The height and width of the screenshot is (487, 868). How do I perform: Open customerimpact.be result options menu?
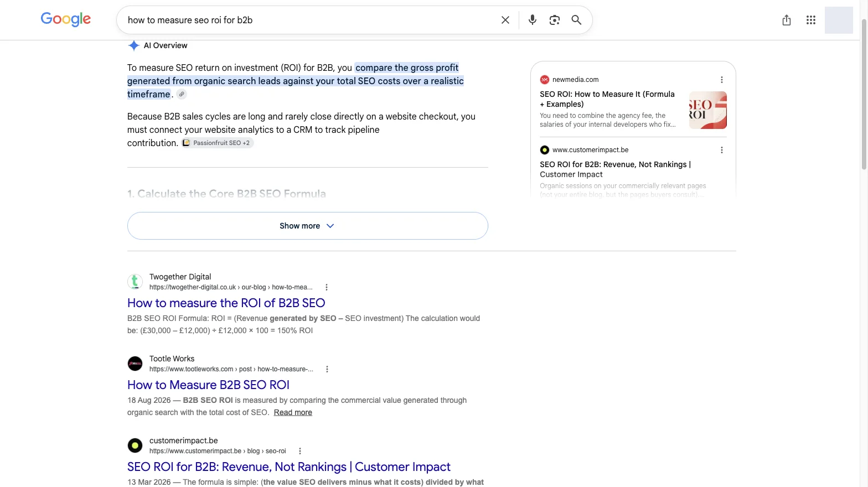(x=300, y=451)
